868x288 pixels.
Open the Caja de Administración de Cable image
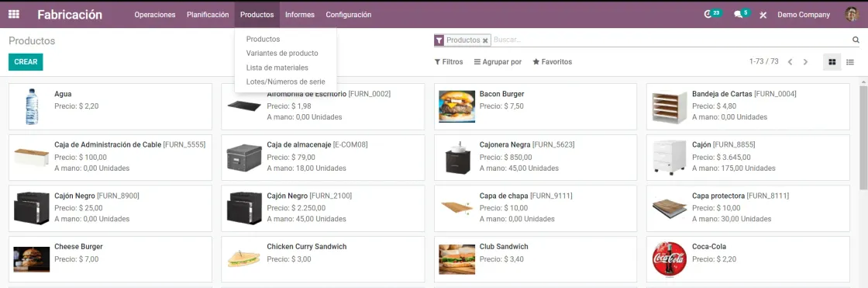click(32, 157)
